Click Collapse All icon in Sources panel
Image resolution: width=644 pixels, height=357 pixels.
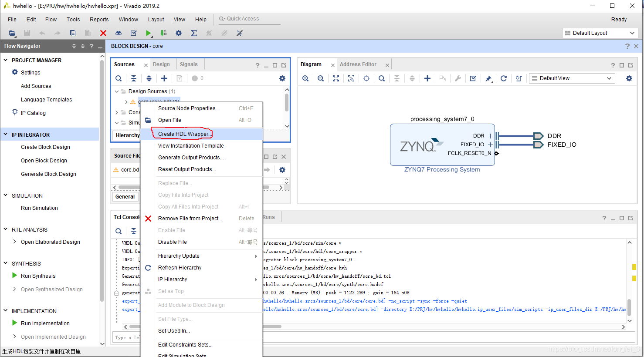[134, 78]
